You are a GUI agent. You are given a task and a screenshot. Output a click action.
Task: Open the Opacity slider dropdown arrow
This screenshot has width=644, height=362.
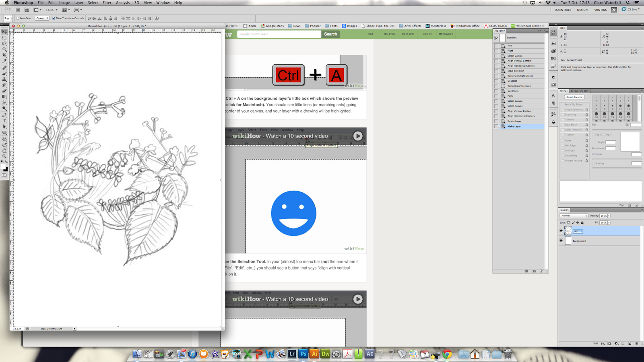coord(609,216)
